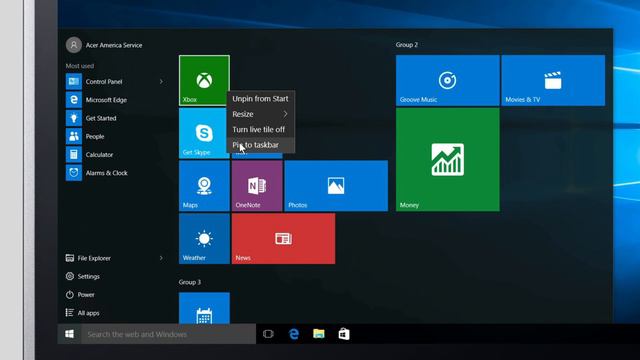640x360 pixels.
Task: Open the Money tile
Action: (x=447, y=160)
